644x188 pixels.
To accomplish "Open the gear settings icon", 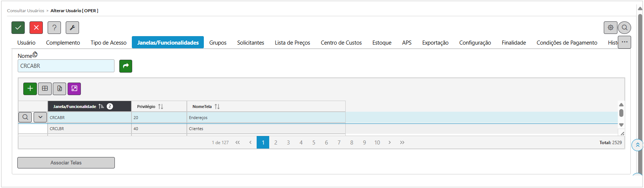I will click(x=610, y=28).
